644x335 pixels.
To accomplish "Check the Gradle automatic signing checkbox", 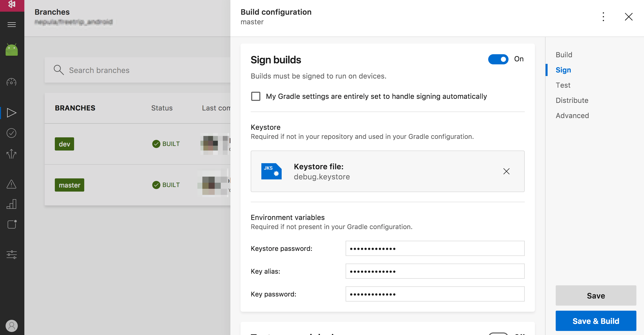I will (x=256, y=96).
